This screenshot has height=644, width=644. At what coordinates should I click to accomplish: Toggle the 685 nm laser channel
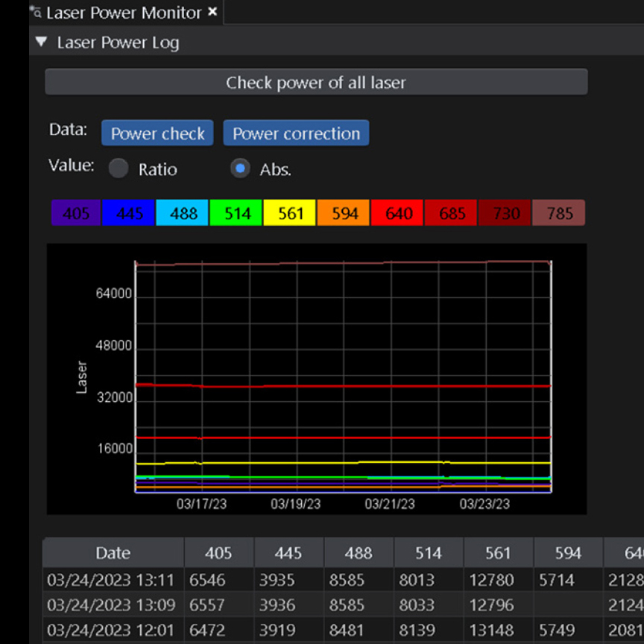[450, 212]
